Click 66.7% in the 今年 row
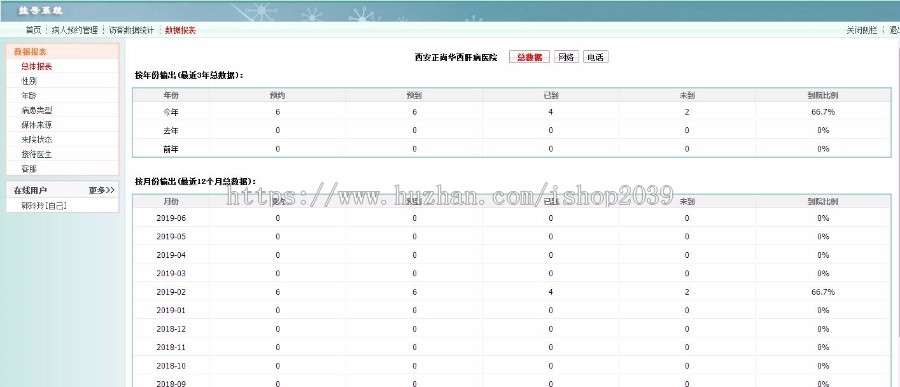The height and width of the screenshot is (387, 900). click(x=823, y=112)
